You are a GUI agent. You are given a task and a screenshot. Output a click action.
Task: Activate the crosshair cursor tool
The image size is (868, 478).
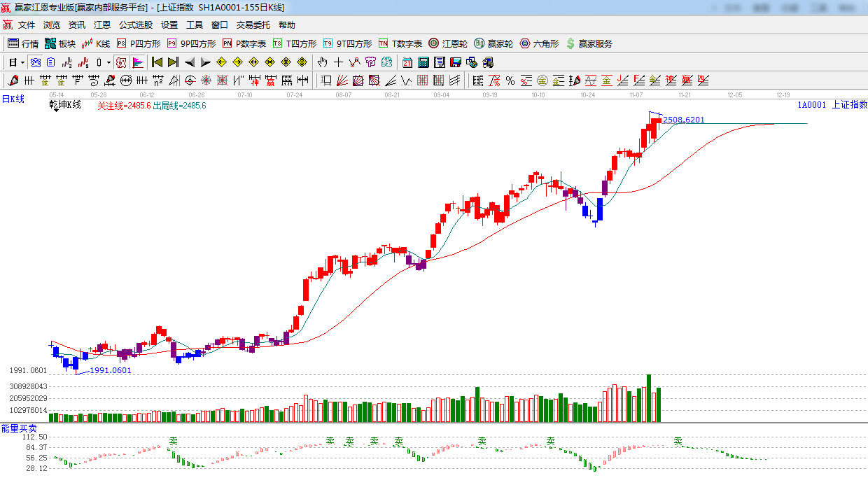point(338,62)
